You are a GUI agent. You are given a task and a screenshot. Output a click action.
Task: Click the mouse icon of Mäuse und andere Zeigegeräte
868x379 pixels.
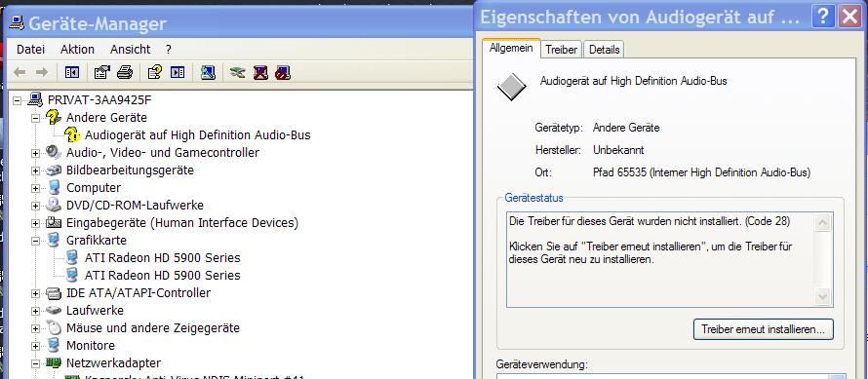tap(54, 327)
